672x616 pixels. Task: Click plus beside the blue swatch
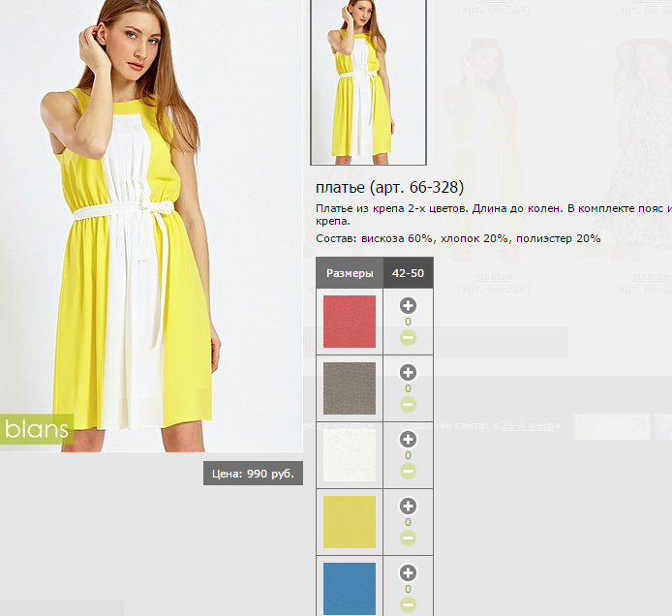point(408,572)
